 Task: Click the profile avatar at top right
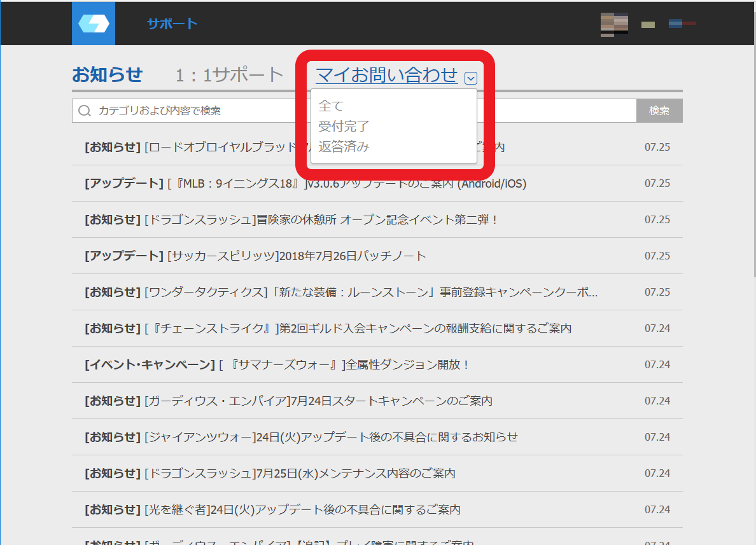[613, 24]
